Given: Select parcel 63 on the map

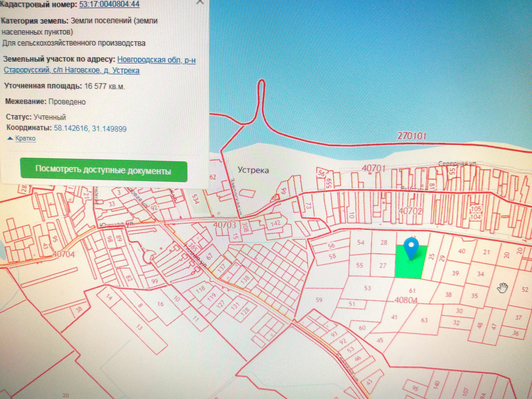Looking at the screenshot, I should (x=424, y=320).
